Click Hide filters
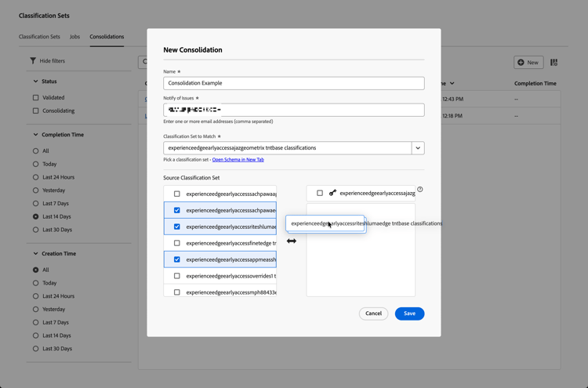This screenshot has width=588, height=388. point(52,60)
